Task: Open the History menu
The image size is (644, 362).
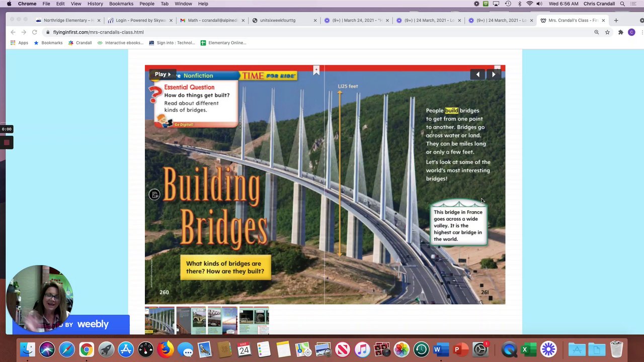Action: 95,4
